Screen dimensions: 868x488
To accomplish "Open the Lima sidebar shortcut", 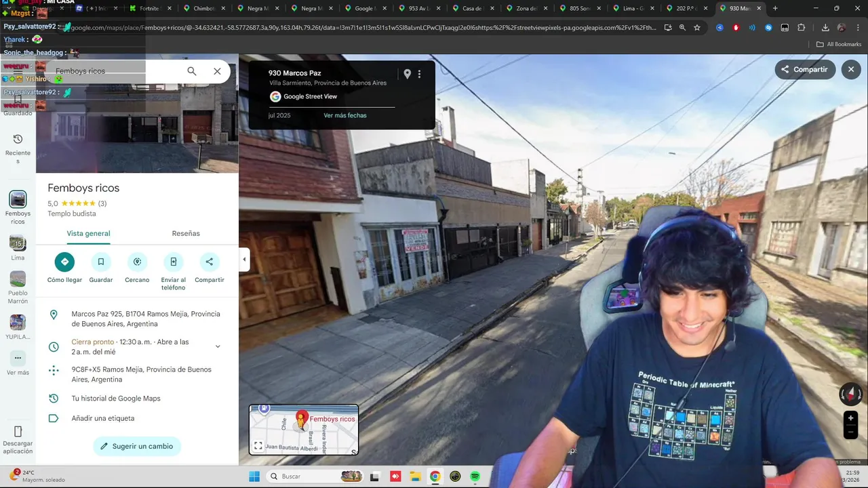I will (x=18, y=247).
